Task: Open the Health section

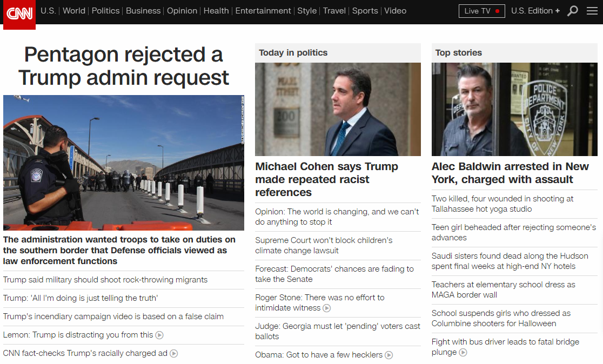Action: click(x=216, y=11)
